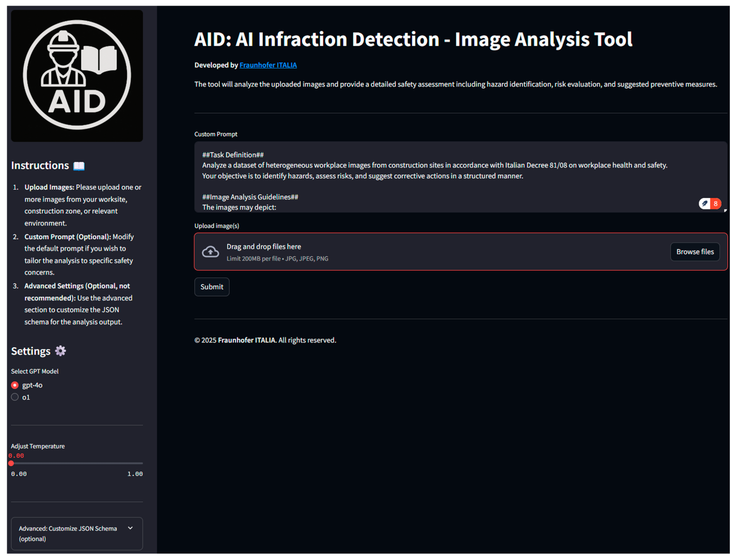This screenshot has height=560, width=735.
Task: Select the o1 model radio button
Action: [15, 397]
